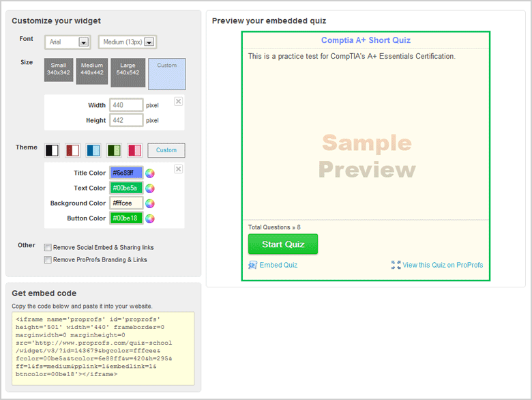This screenshot has height=400, width=532.
Task: Close the custom theme colors panel
Action: [x=179, y=169]
